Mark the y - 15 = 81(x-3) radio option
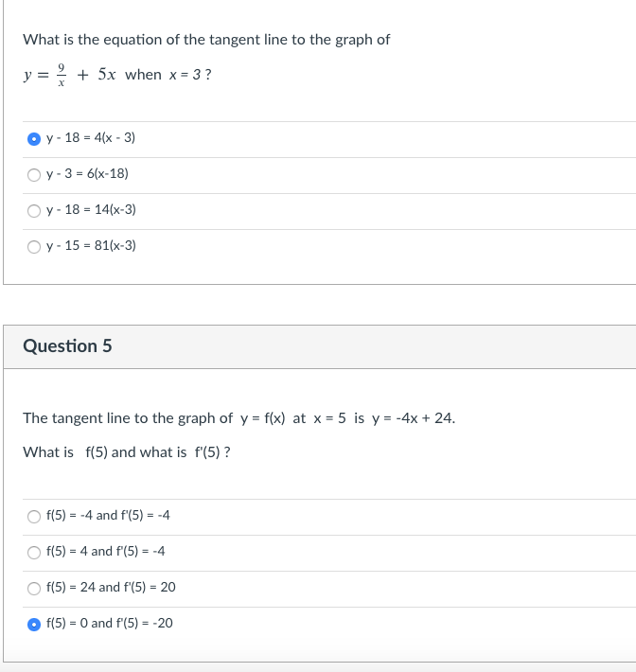The height and width of the screenshot is (672, 636). (x=34, y=247)
